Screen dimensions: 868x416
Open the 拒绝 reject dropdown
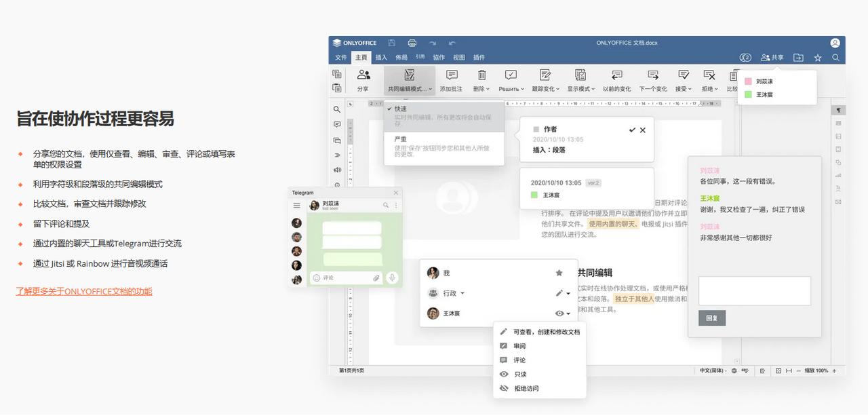(709, 81)
